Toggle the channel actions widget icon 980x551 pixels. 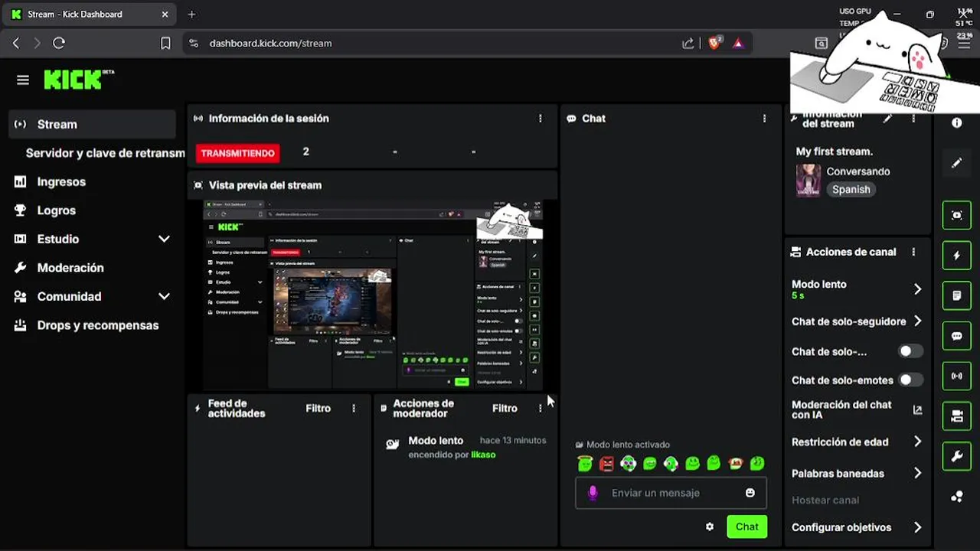point(956,416)
